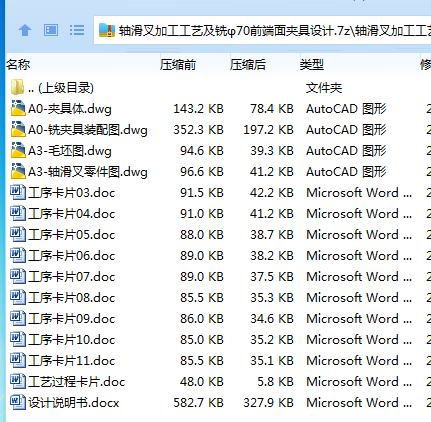Select file name A0-夹具体.dwg
The image size is (431, 422).
pos(70,109)
